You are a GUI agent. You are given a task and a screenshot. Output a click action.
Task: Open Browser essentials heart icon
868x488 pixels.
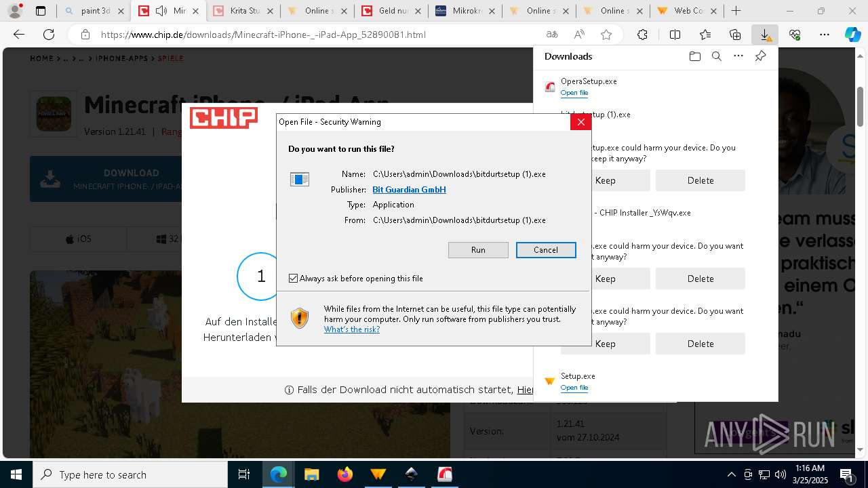pos(795,35)
